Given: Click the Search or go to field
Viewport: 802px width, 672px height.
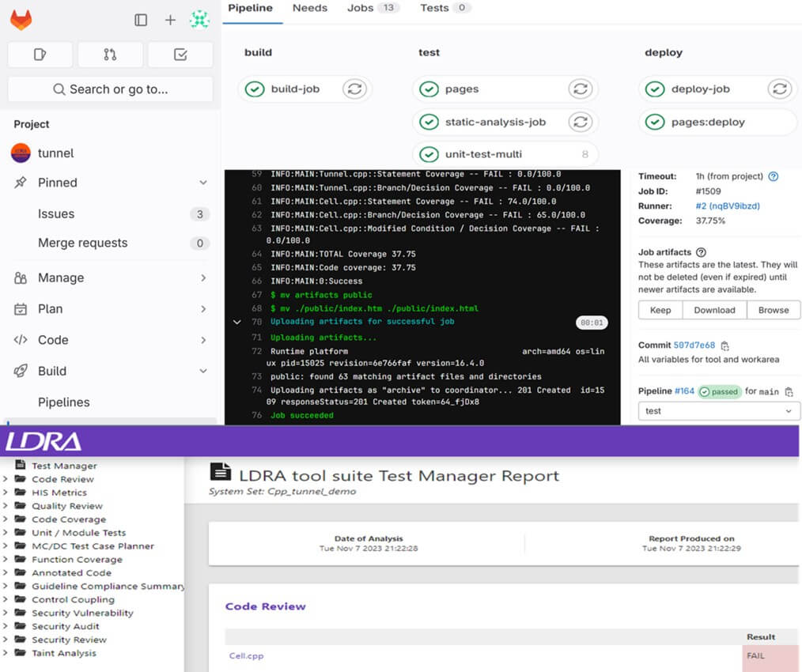Looking at the screenshot, I should tap(109, 89).
